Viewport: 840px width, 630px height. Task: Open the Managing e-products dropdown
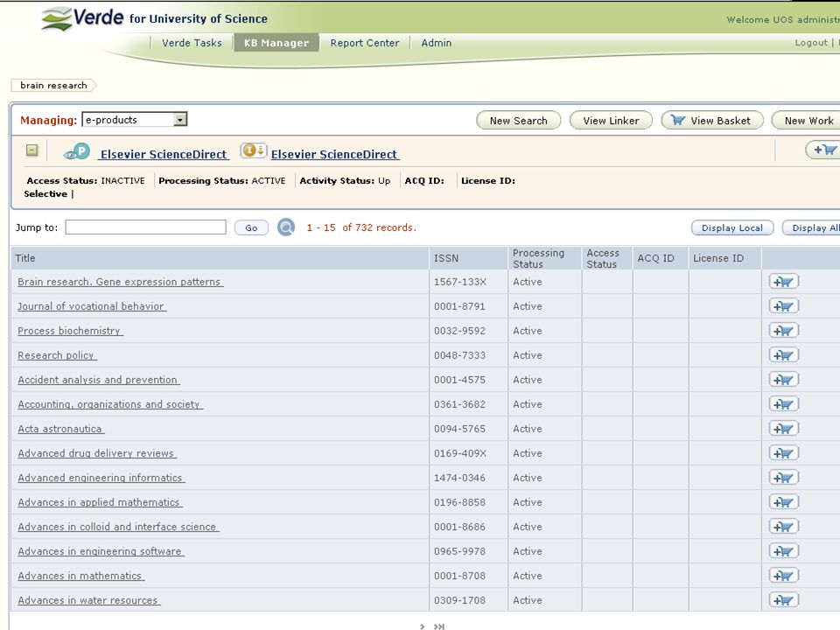click(135, 120)
